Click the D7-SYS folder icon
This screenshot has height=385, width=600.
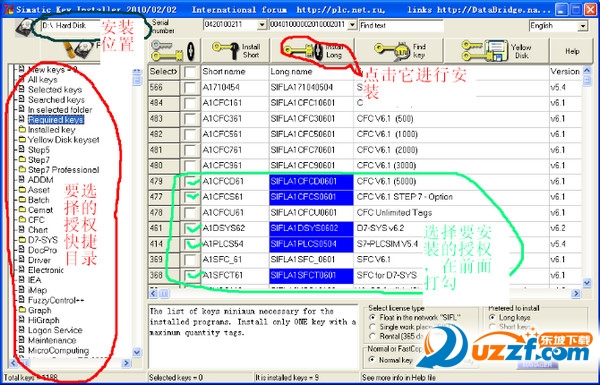tap(22, 240)
